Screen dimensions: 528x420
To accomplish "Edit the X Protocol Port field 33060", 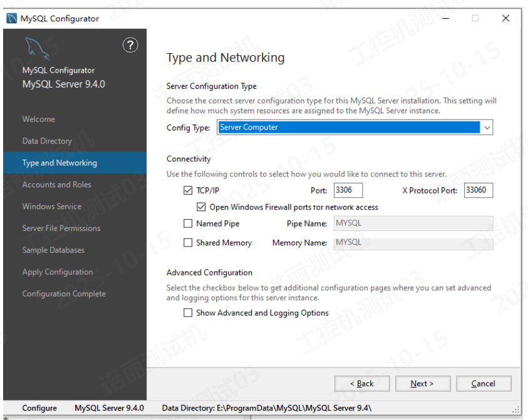I will pyautogui.click(x=478, y=190).
